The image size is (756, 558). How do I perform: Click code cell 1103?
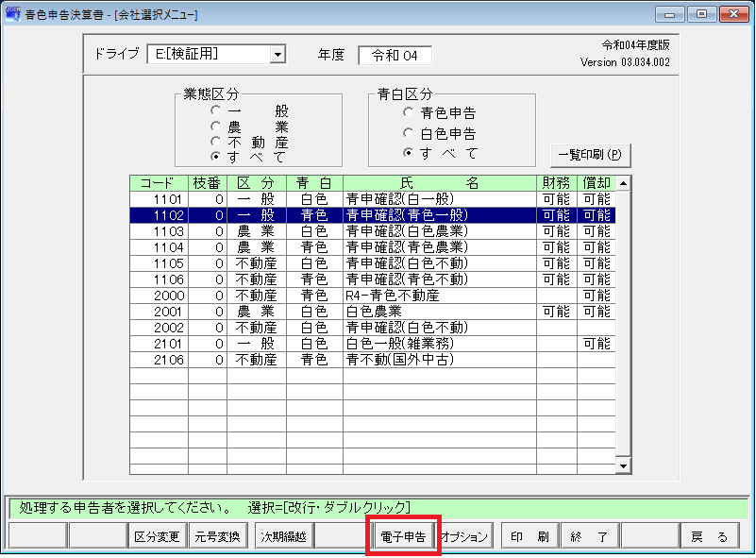159,231
